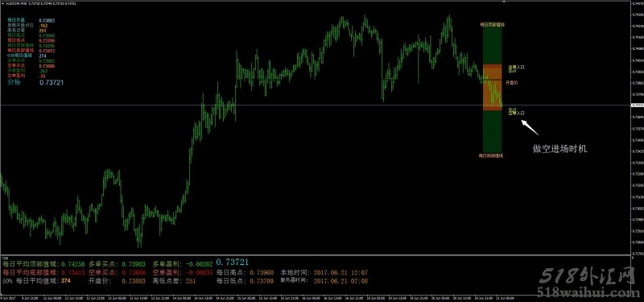Image resolution: width=644 pixels, height=302 pixels.
Task: Click the 做空进场时机 annotation text
Action: tap(559, 149)
